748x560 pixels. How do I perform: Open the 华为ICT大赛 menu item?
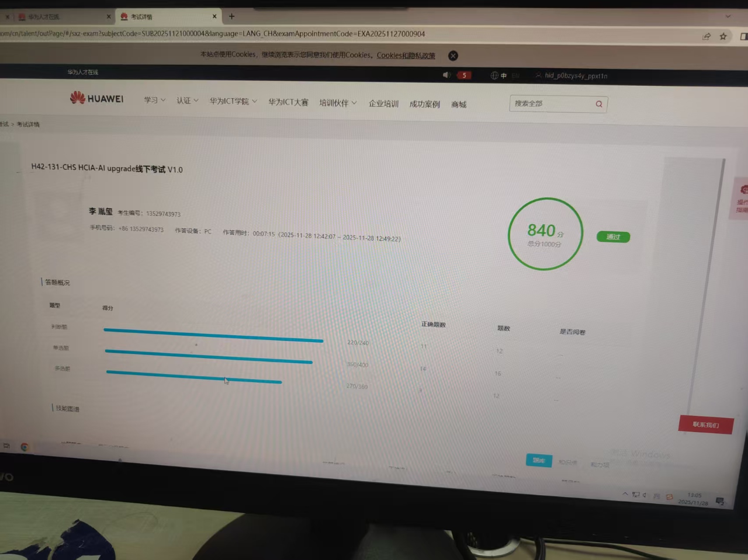[x=288, y=102]
